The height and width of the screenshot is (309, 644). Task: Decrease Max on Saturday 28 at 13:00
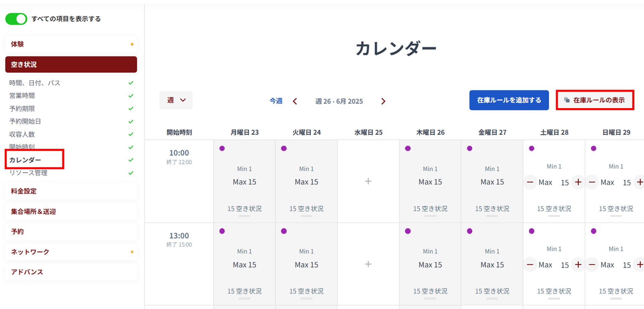click(x=530, y=265)
